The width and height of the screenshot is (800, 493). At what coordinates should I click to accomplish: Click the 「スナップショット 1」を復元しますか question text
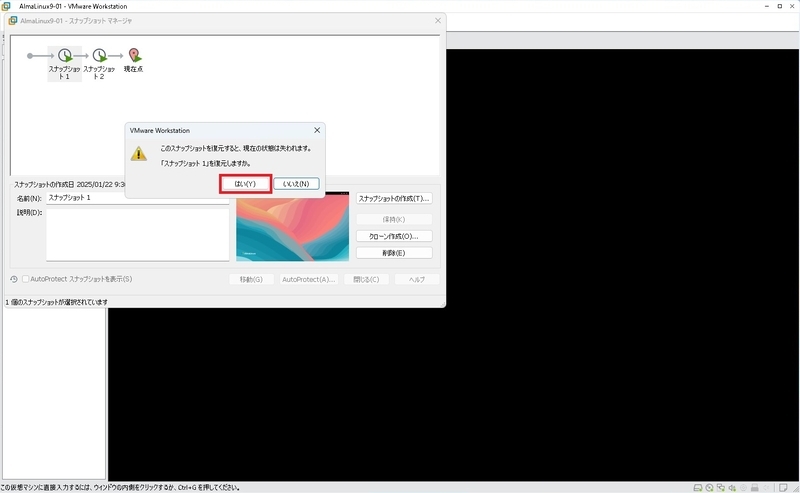[x=205, y=164]
